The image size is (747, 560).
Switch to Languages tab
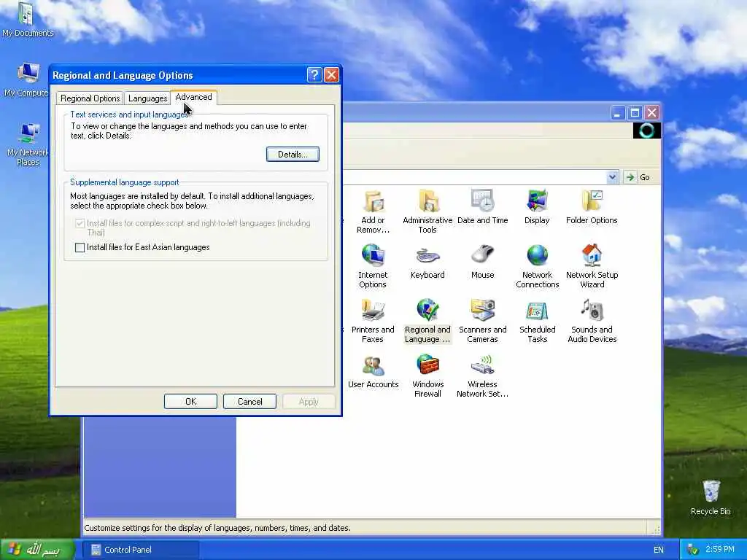pos(147,98)
